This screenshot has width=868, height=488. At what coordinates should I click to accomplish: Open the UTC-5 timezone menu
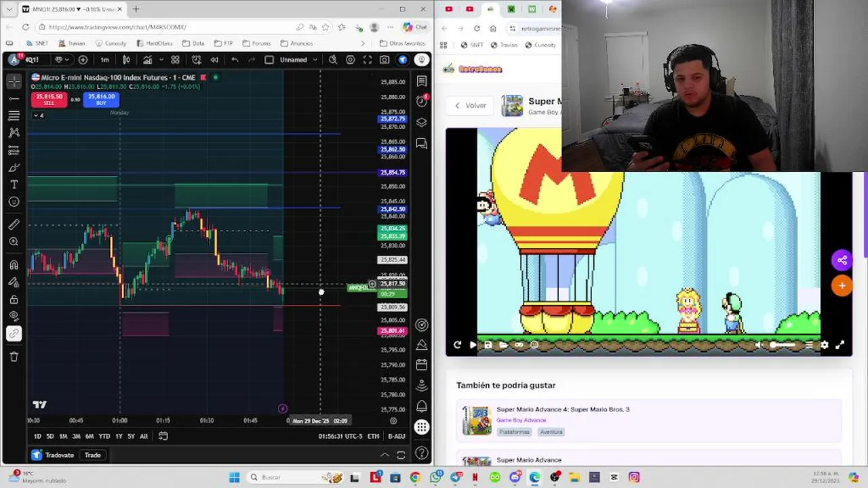340,436
